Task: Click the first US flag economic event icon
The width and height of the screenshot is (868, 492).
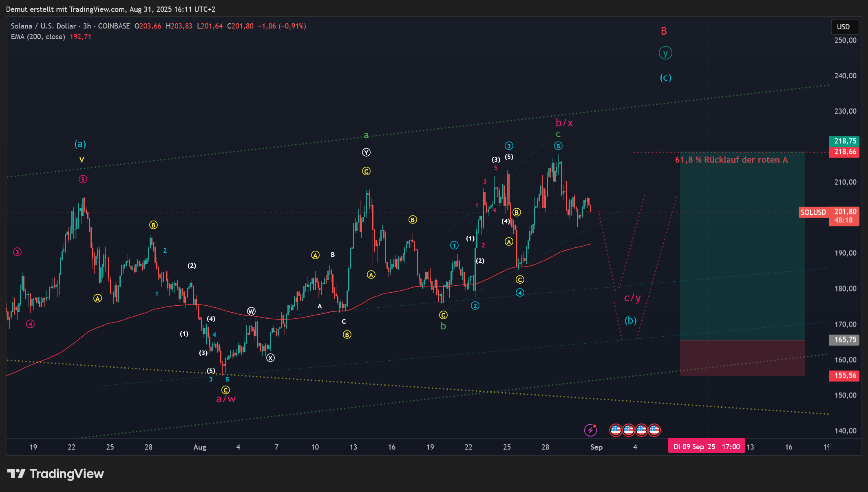Action: (616, 430)
